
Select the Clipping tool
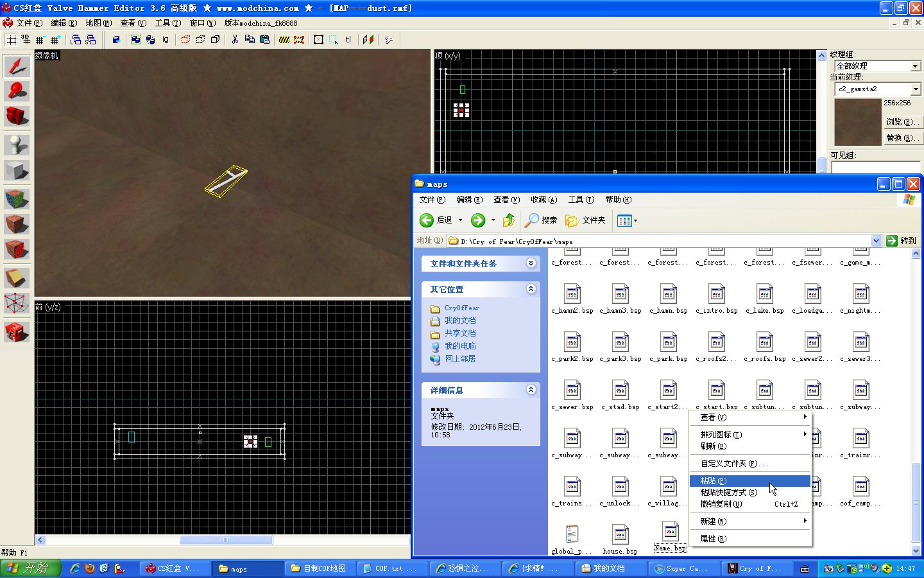pos(17,278)
